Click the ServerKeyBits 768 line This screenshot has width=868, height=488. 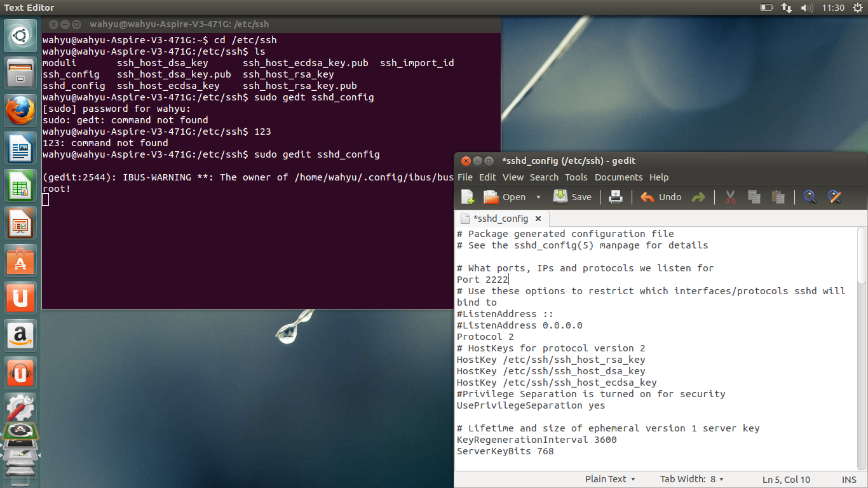(505, 451)
